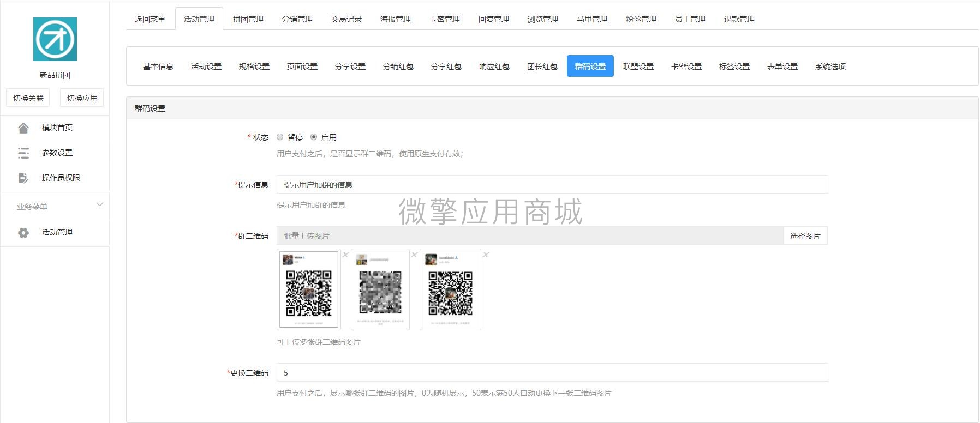980x423 pixels.
Task: Switch to 分享设置 sub-tab
Action: [350, 67]
